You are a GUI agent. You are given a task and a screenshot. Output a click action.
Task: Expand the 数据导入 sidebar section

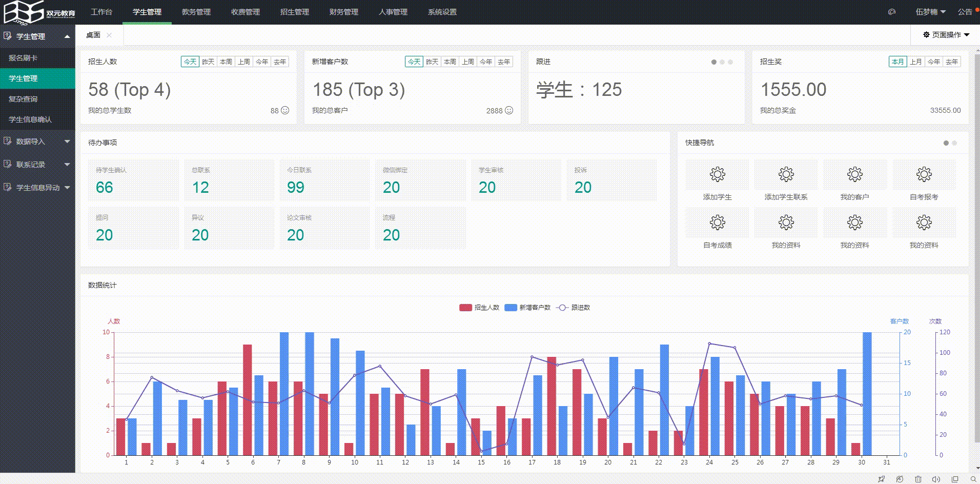(37, 142)
